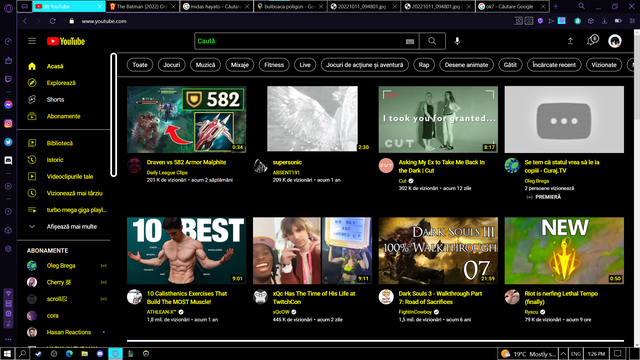Reload the YouTube page
Screen dimensions: 640x360
click(x=53, y=21)
